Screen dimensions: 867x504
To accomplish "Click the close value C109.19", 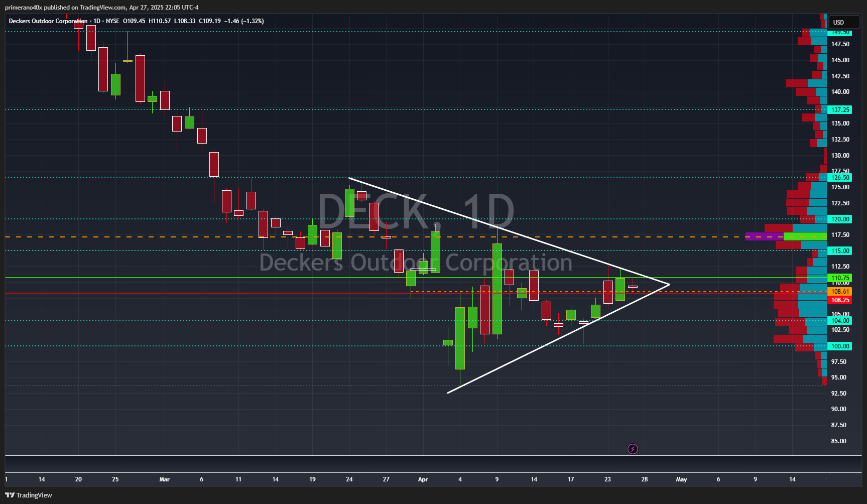I will point(210,21).
